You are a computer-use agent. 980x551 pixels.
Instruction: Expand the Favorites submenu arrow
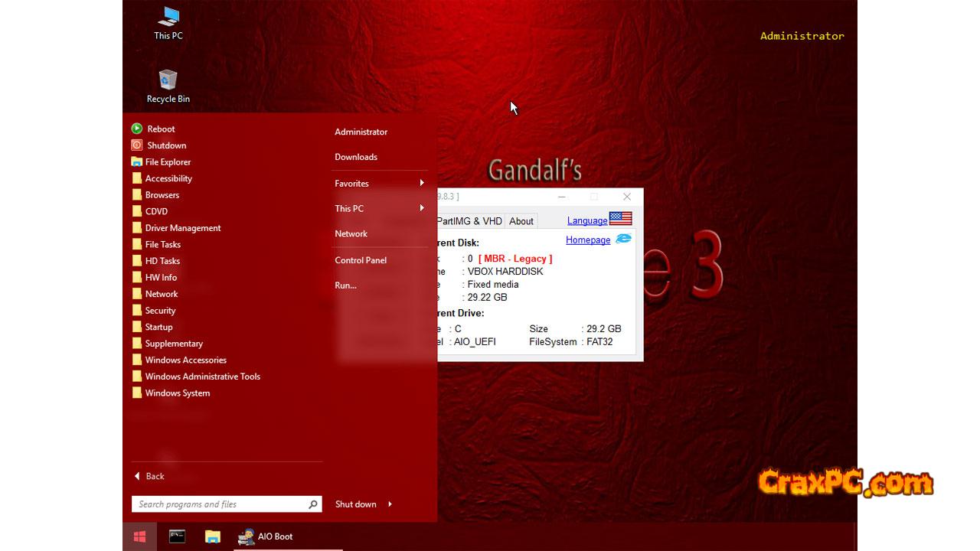click(x=422, y=183)
